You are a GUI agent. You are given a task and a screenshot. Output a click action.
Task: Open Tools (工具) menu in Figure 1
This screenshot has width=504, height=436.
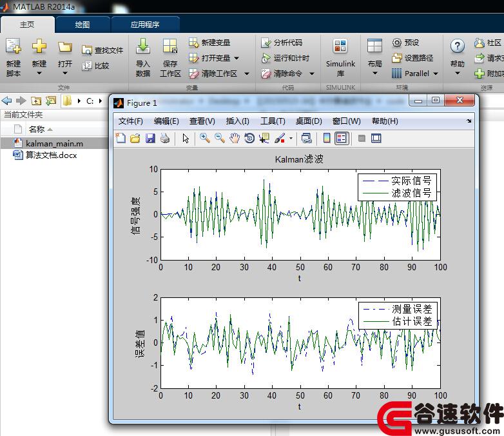(x=273, y=121)
